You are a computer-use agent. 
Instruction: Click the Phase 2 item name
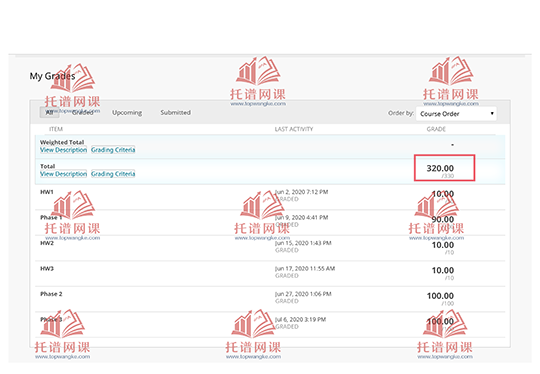(x=51, y=294)
